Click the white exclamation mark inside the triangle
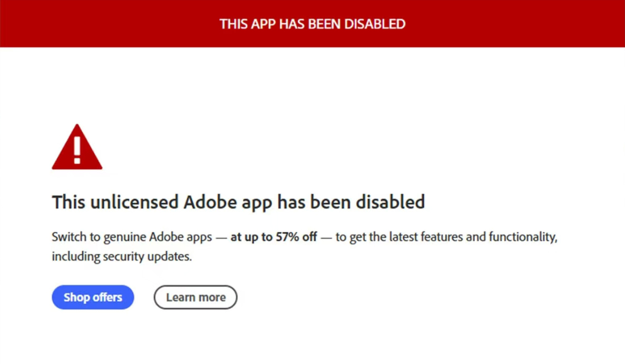The width and height of the screenshot is (625, 364). point(77,150)
